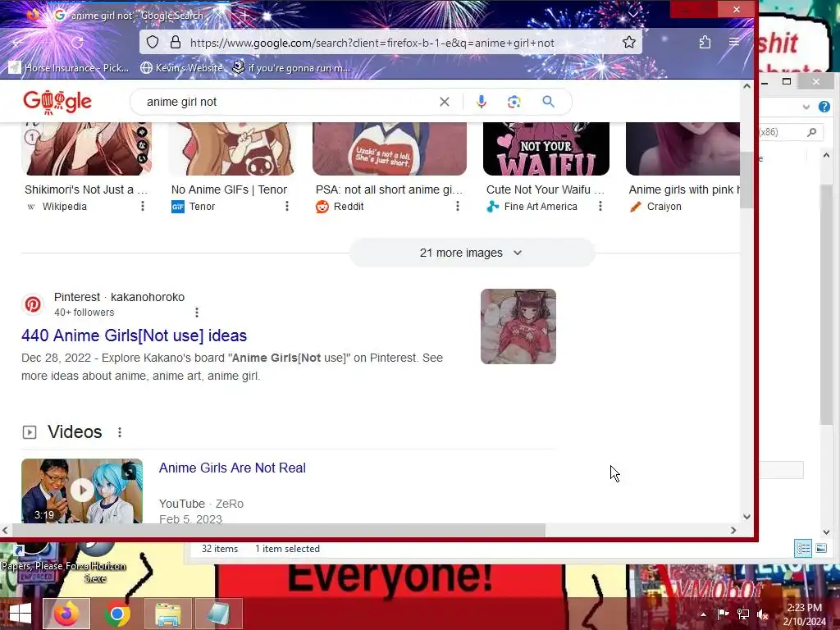The width and height of the screenshot is (840, 630).
Task: Bookmark this page with the star icon
Action: point(629,43)
